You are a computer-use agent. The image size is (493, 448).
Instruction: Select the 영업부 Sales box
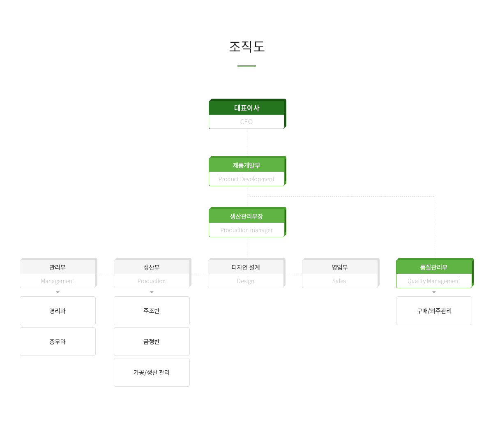tap(340, 273)
